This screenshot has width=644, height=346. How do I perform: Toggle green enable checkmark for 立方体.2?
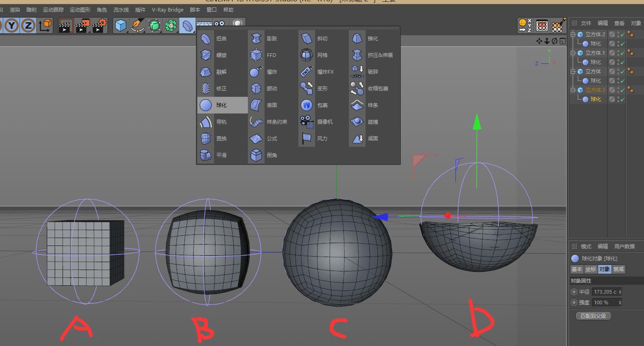[622, 35]
